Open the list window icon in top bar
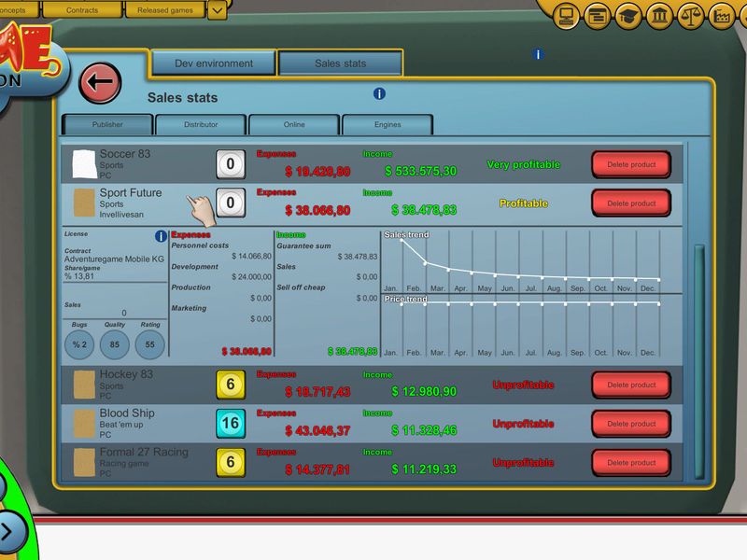 (597, 17)
